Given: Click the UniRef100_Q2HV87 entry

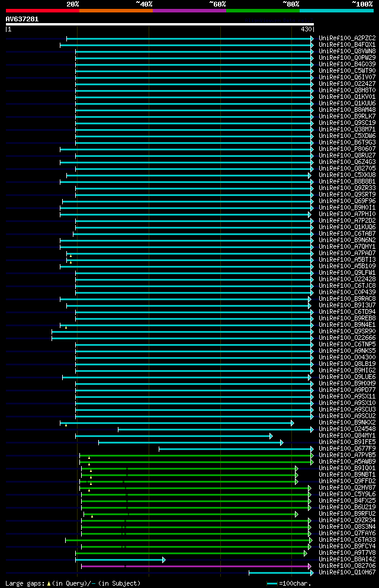Looking at the screenshot, I should [x=347, y=488].
